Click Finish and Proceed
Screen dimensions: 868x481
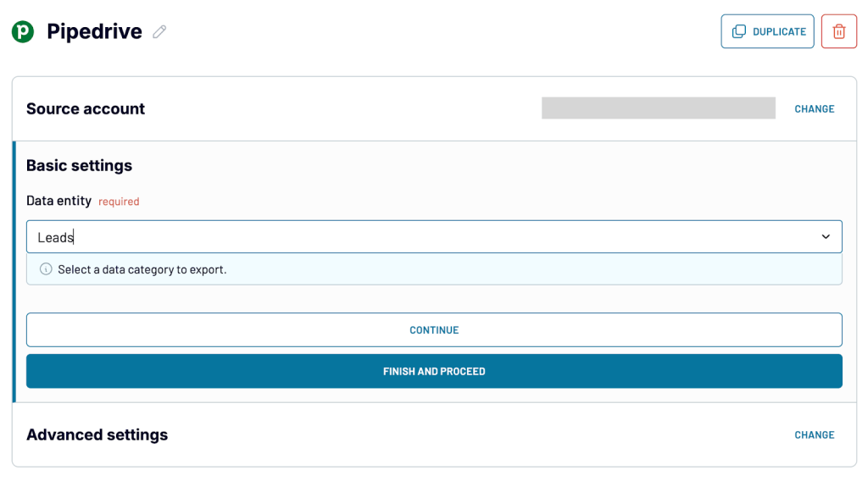(x=434, y=371)
